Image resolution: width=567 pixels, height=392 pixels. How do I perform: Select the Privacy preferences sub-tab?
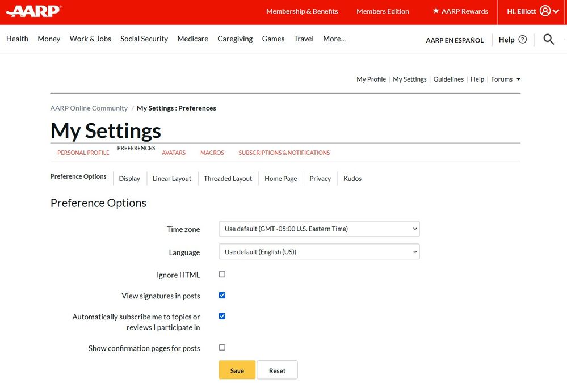[x=320, y=179]
